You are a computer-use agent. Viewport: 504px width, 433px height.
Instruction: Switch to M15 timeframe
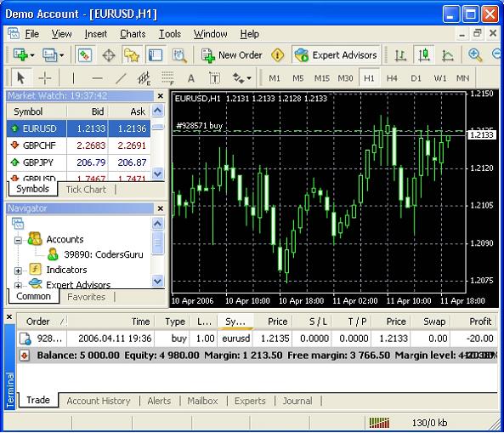pos(322,78)
